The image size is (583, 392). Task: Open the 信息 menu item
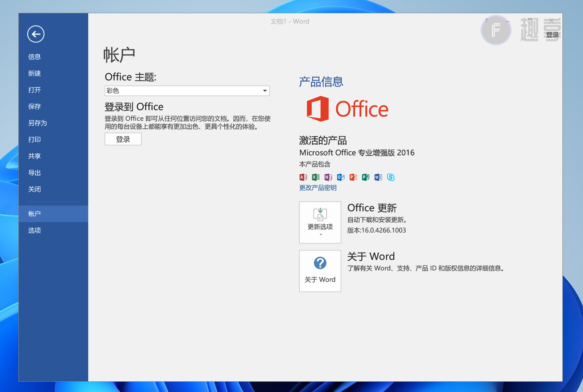[53, 57]
